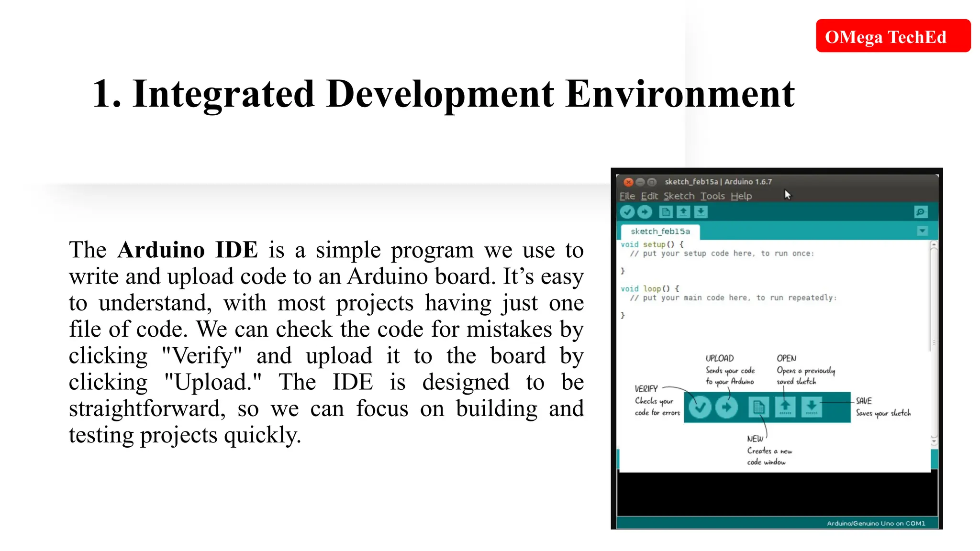Click the VERIFY annotation label
Image resolution: width=980 pixels, height=551 pixels.
coord(646,389)
